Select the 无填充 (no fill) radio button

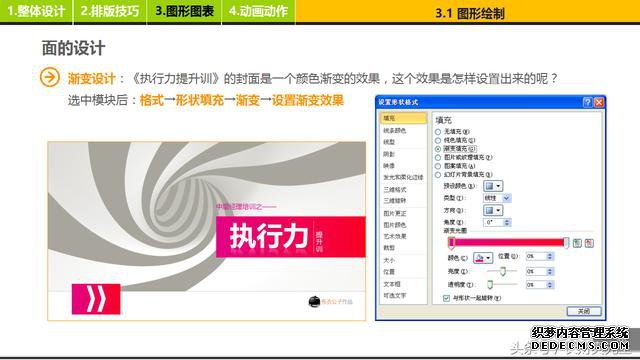tap(438, 132)
